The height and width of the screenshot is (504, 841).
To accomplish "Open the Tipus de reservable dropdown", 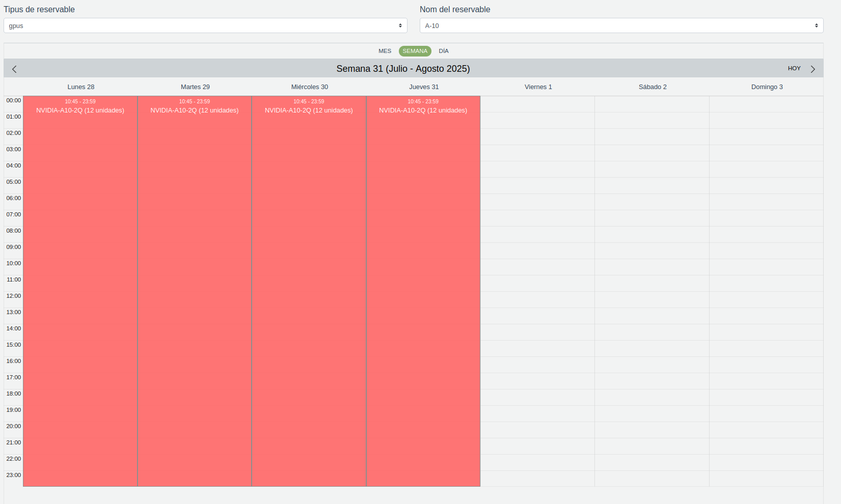I will 205,25.
